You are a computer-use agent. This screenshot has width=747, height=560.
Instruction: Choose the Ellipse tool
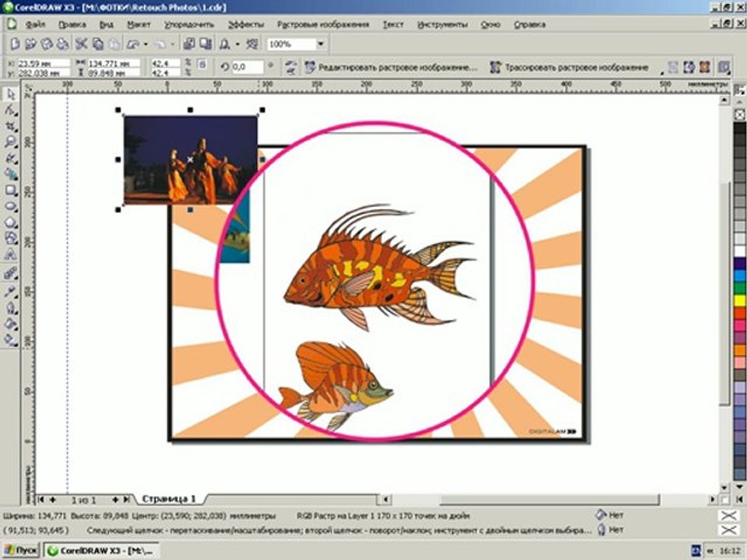point(10,207)
